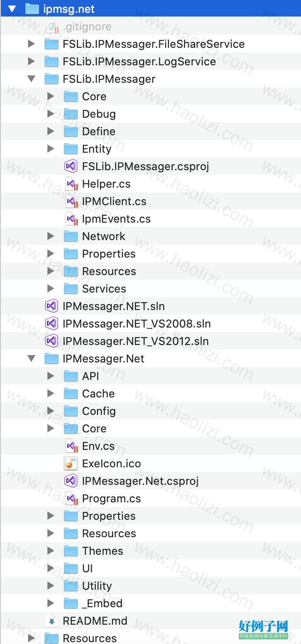Click the IPMessager.NET.sln solution icon

(51, 306)
